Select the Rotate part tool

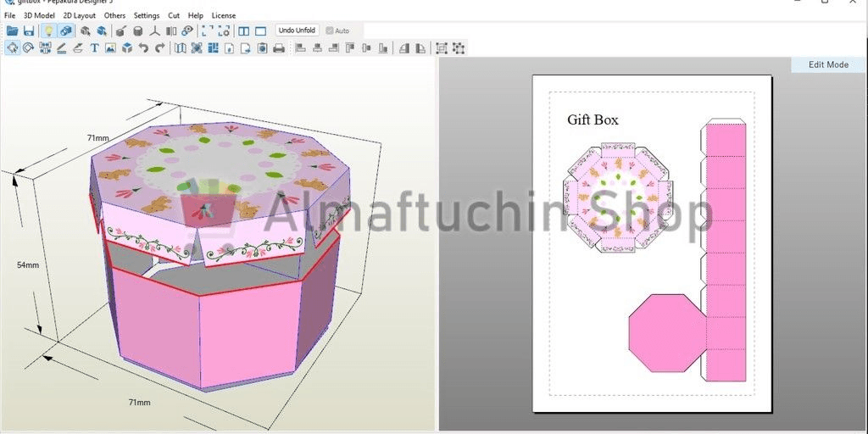(28, 48)
